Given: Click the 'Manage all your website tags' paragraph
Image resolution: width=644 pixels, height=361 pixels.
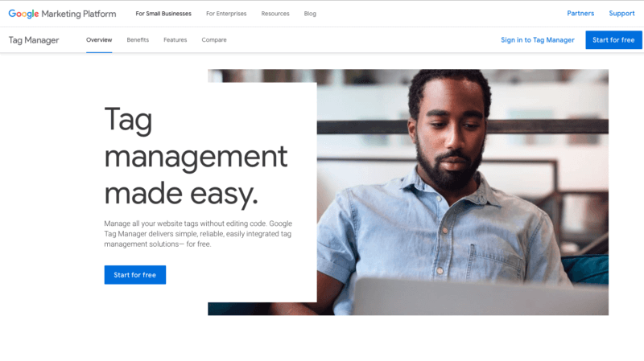Looking at the screenshot, I should (x=198, y=234).
